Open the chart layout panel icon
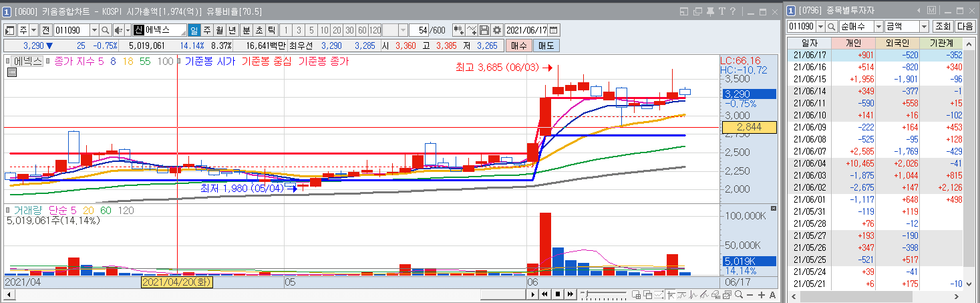Viewport: 980px width, 303px height. click(x=9, y=30)
